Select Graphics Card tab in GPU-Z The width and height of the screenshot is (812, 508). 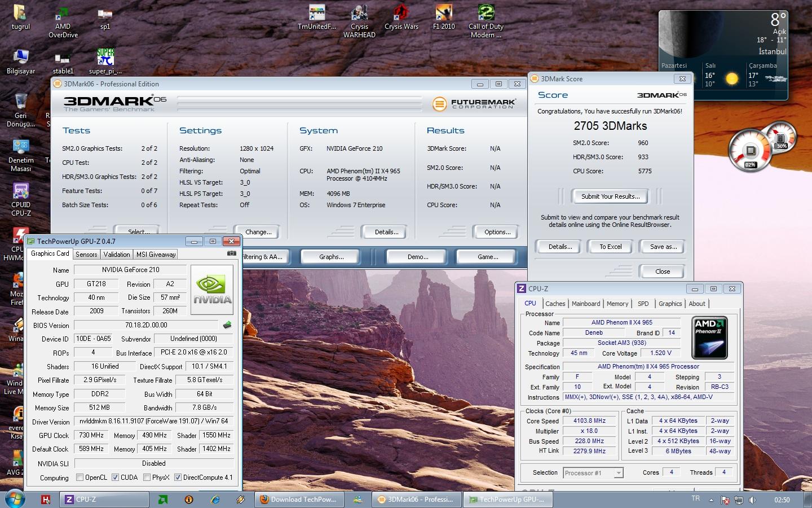[x=50, y=253]
